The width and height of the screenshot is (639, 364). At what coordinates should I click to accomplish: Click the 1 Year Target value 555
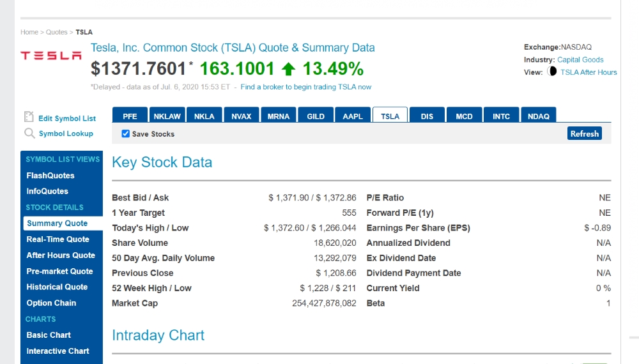350,213
